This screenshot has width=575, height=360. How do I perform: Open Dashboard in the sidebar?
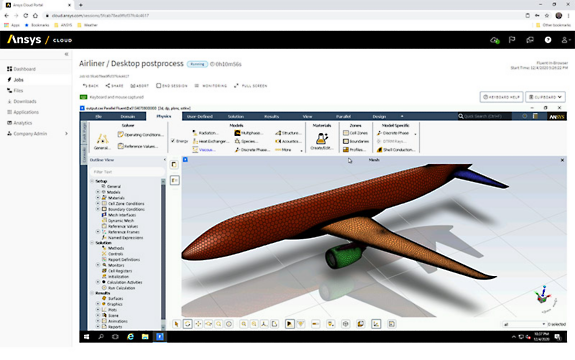pyautogui.click(x=21, y=69)
